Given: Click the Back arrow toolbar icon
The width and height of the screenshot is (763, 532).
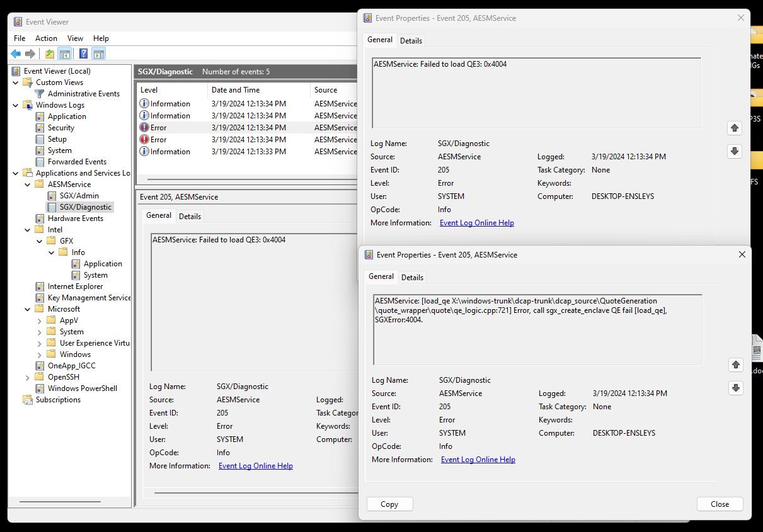Looking at the screenshot, I should (x=16, y=54).
